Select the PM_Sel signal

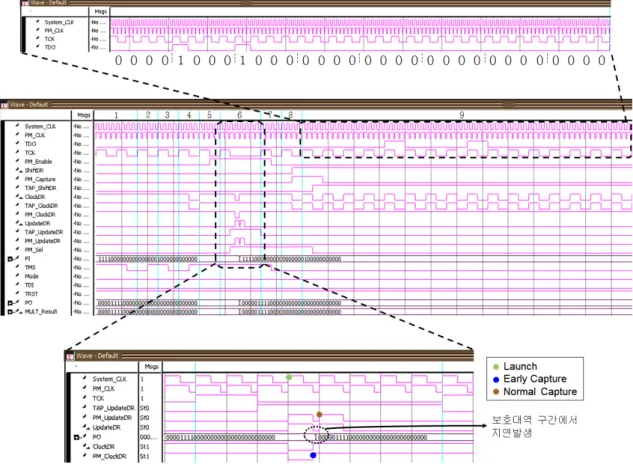pos(34,250)
